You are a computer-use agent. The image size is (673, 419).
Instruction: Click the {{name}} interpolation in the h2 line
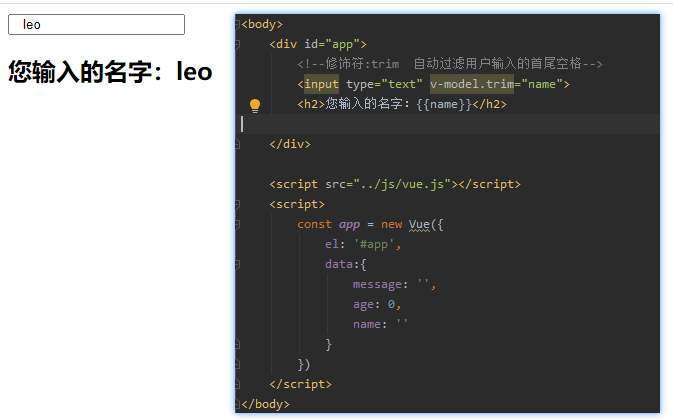click(x=444, y=104)
